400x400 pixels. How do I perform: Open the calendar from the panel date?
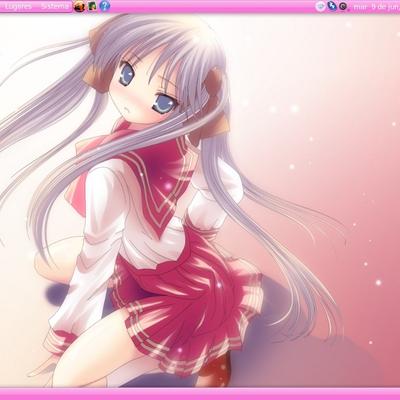tap(376, 6)
